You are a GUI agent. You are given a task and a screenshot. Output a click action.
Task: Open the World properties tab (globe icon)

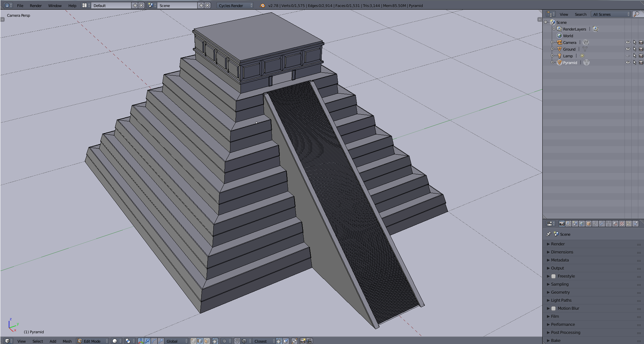click(x=582, y=224)
